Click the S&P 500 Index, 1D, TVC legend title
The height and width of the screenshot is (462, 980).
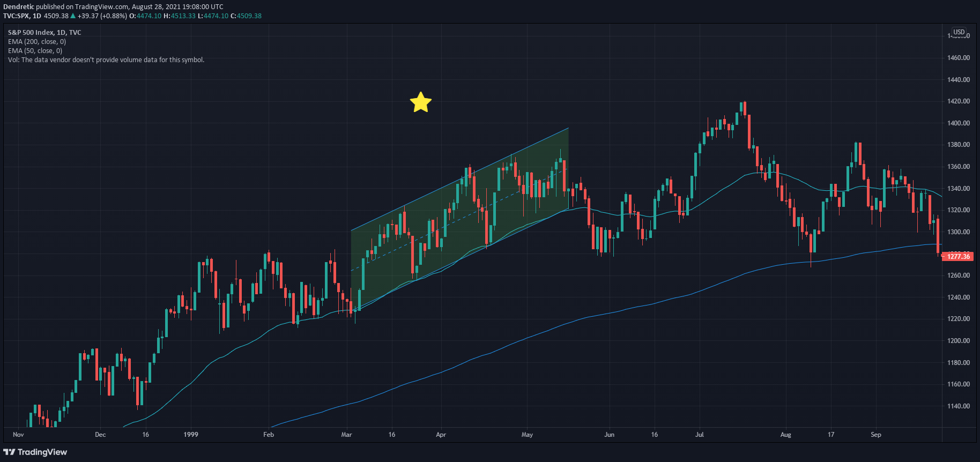click(x=44, y=33)
